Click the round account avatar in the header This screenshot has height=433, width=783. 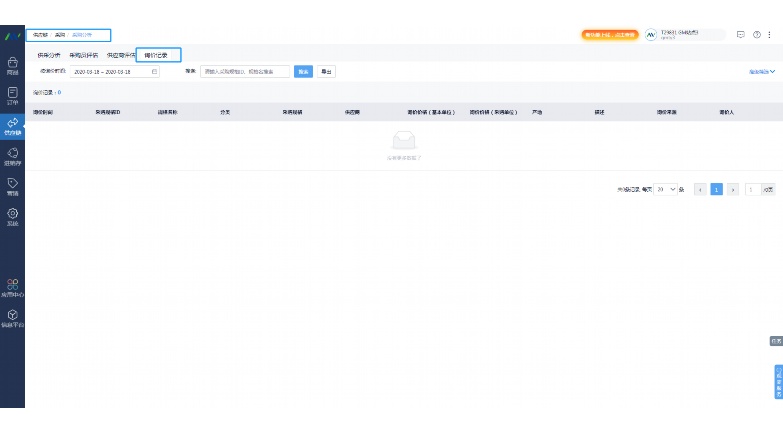[651, 34]
